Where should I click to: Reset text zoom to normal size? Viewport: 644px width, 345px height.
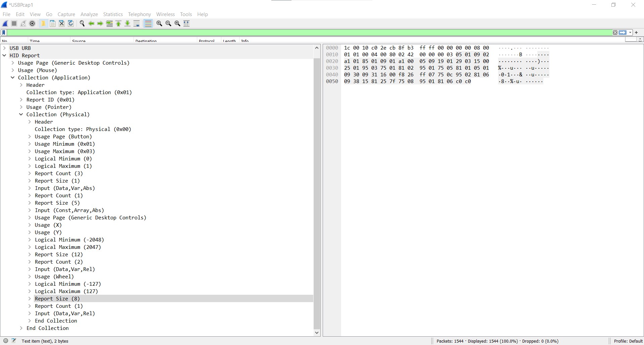(x=177, y=23)
